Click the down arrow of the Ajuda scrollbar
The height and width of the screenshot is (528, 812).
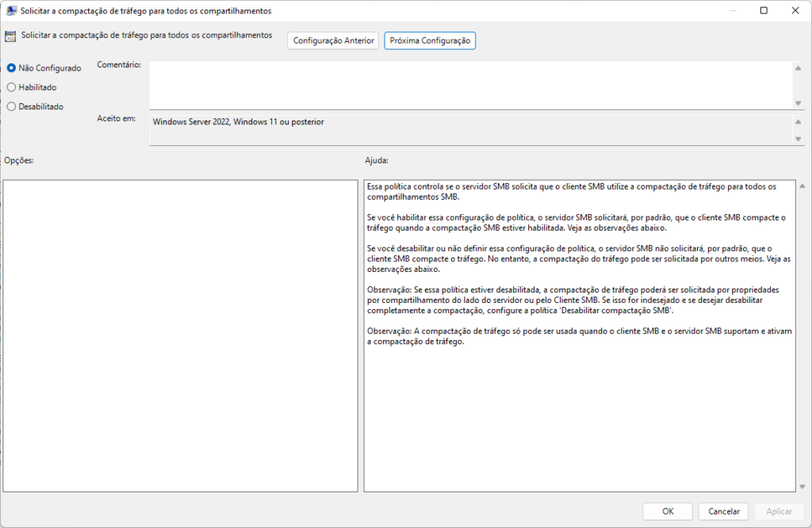coord(802,486)
